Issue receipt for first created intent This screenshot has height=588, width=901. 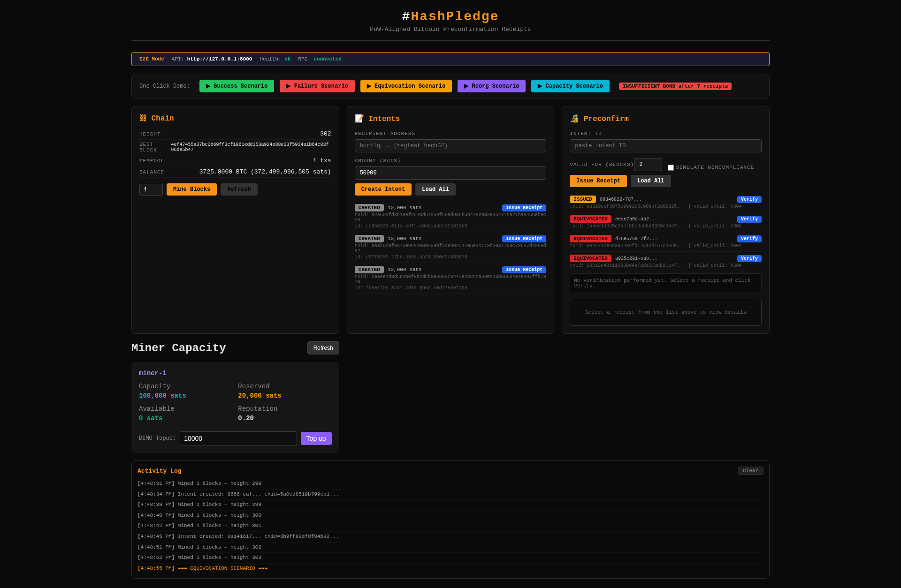point(524,208)
